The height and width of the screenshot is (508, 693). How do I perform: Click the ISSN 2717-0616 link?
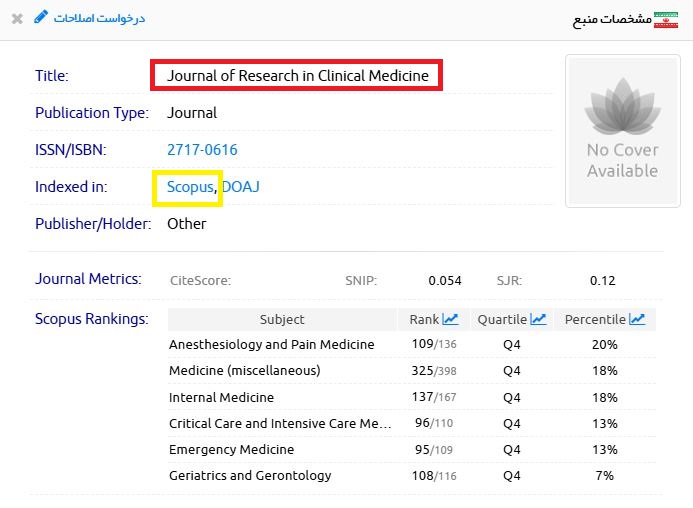pyautogui.click(x=202, y=150)
